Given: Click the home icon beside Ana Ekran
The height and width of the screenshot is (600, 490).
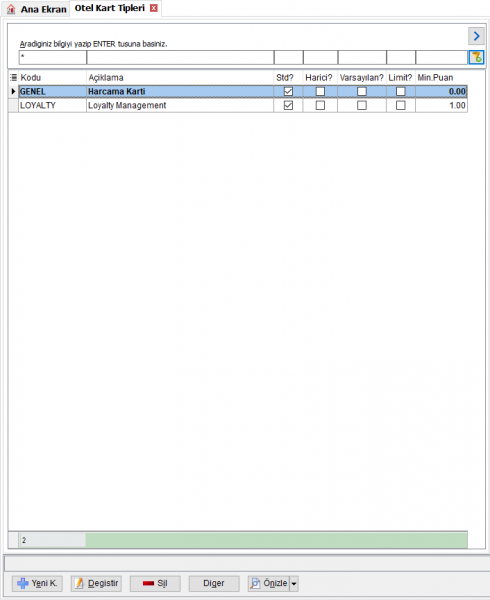Looking at the screenshot, I should (x=11, y=9).
